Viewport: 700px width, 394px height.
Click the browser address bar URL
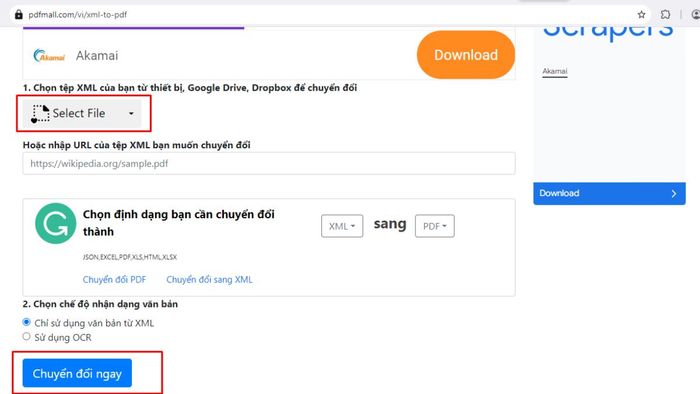pos(78,15)
